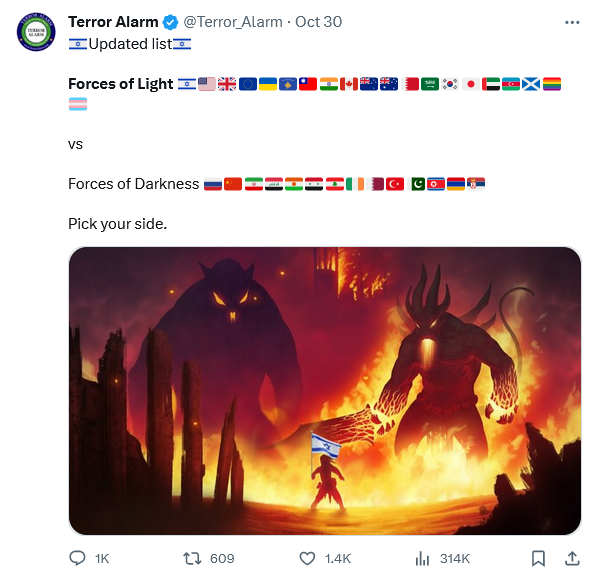The width and height of the screenshot is (598, 580).
Task: Open the Terror Alarm display name
Action: (113, 22)
